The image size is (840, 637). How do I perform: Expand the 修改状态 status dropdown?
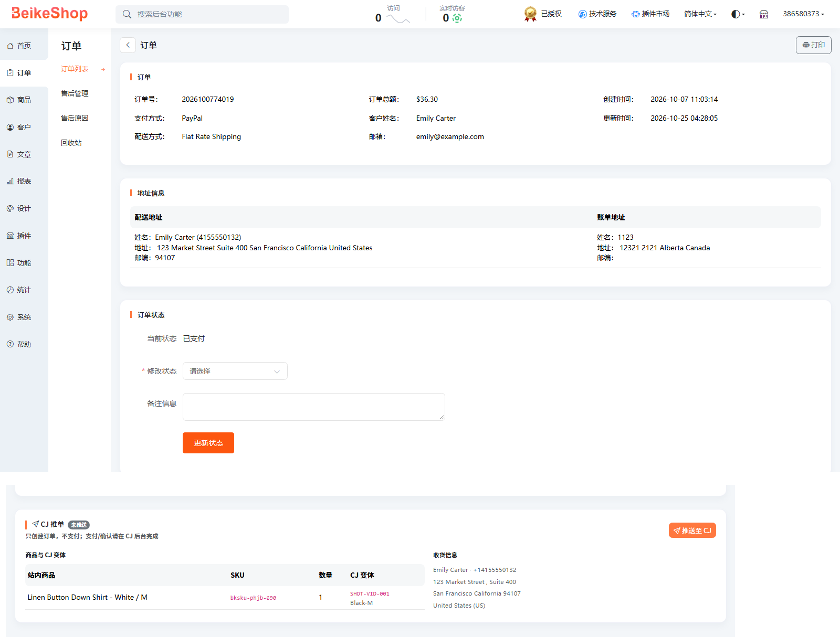(235, 371)
